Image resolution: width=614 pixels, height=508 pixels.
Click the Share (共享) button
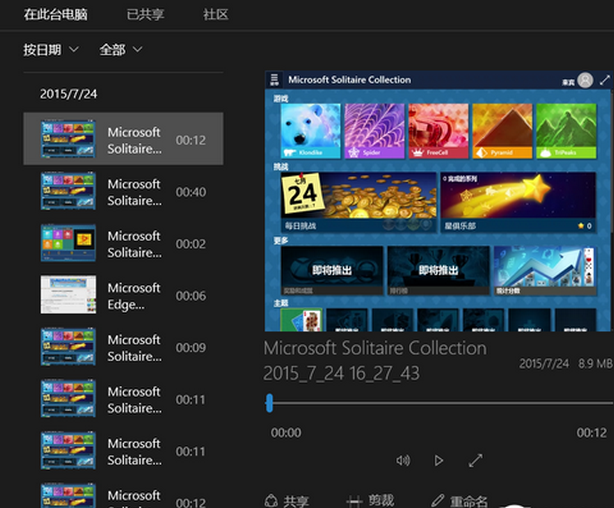(x=287, y=501)
